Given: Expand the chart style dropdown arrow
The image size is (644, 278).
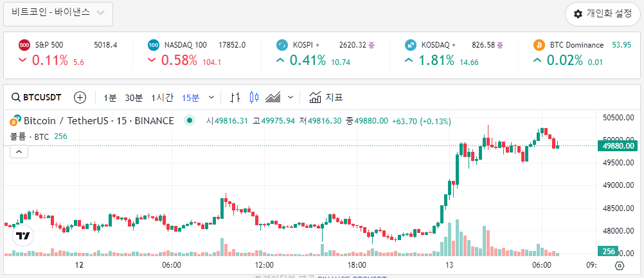Looking at the screenshot, I should tap(291, 97).
